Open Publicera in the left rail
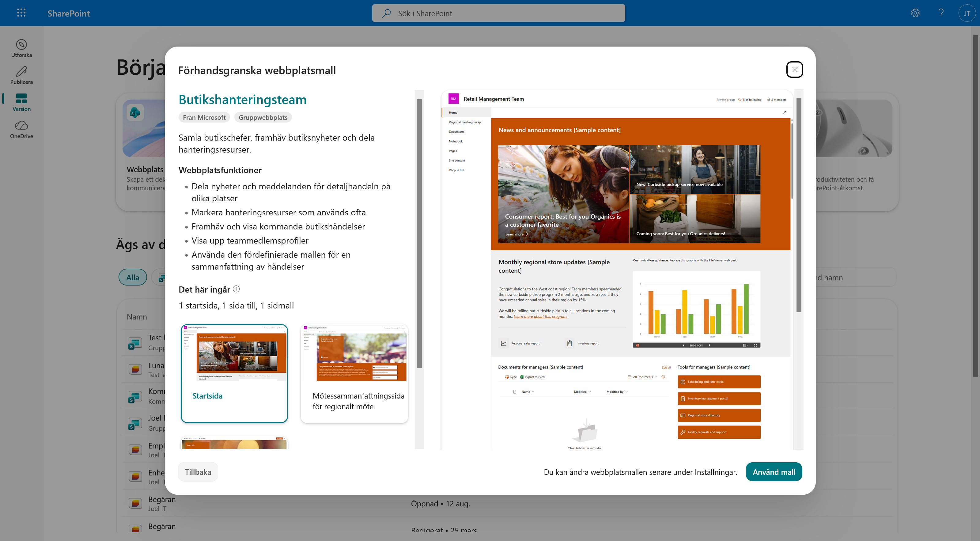Image resolution: width=980 pixels, height=541 pixels. pyautogui.click(x=21, y=75)
